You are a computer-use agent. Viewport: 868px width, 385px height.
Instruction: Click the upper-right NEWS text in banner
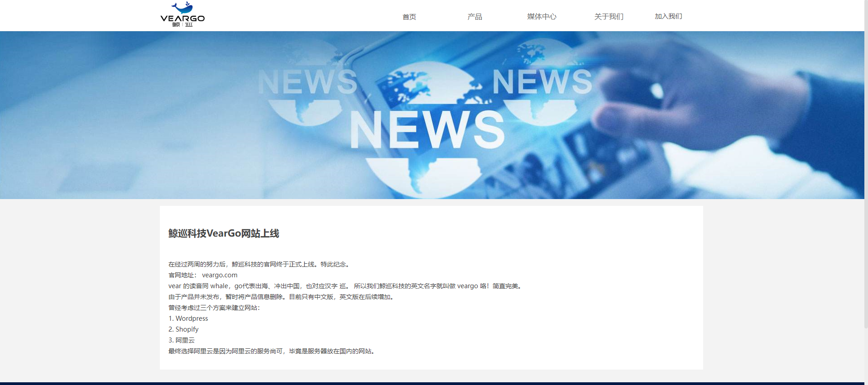click(542, 82)
